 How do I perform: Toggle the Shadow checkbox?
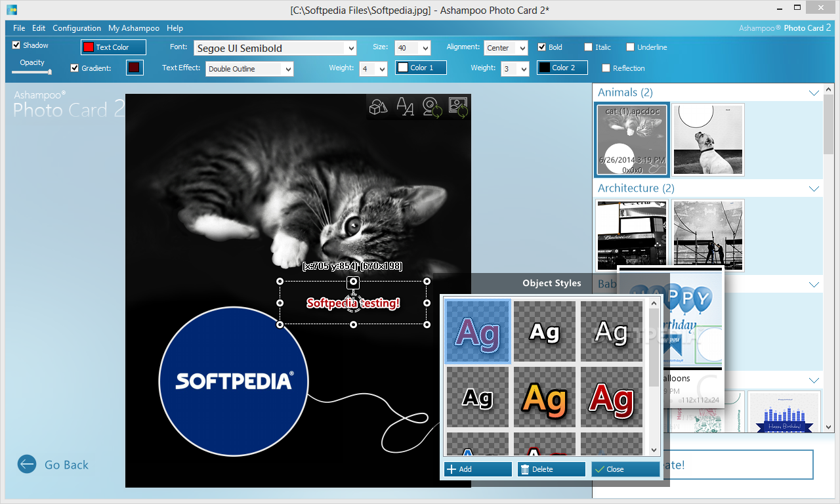(16, 45)
